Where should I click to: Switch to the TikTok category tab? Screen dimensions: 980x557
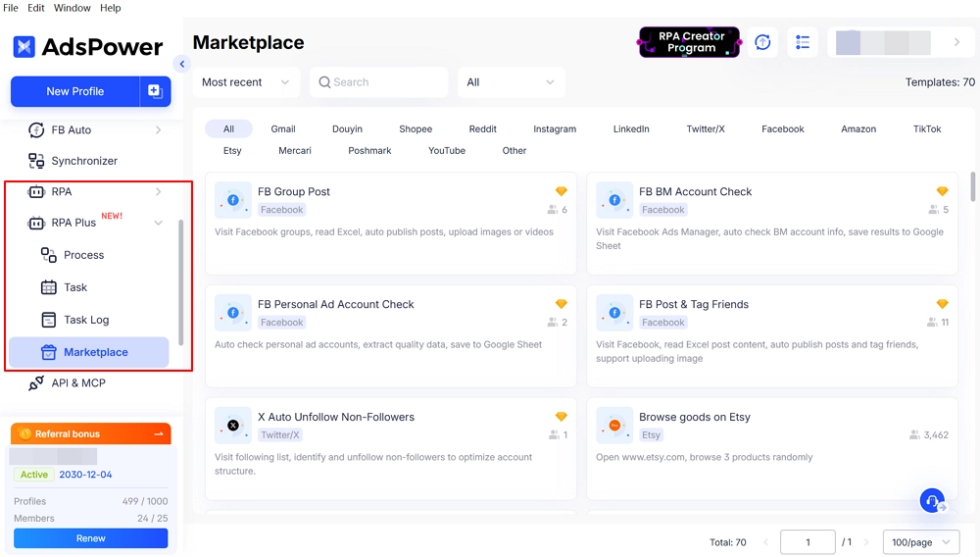(927, 128)
